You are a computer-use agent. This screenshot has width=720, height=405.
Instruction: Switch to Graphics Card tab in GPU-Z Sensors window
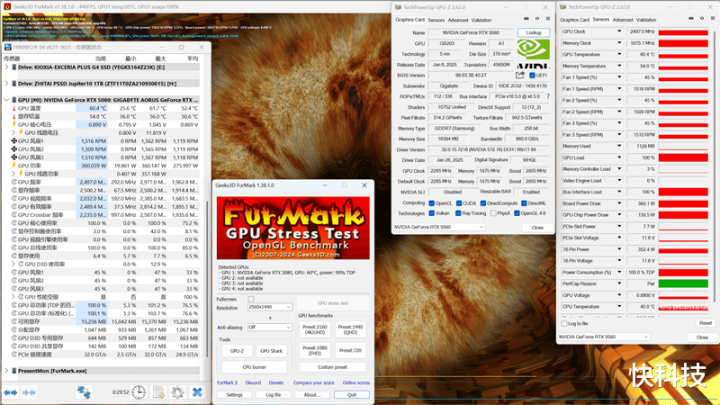pyautogui.click(x=574, y=20)
